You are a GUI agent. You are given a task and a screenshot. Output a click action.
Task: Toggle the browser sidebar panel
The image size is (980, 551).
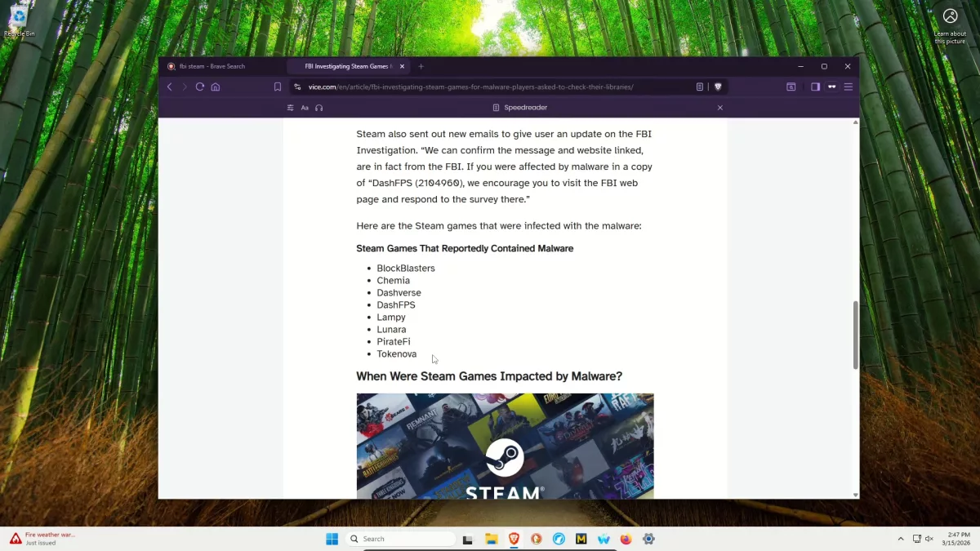click(x=814, y=87)
